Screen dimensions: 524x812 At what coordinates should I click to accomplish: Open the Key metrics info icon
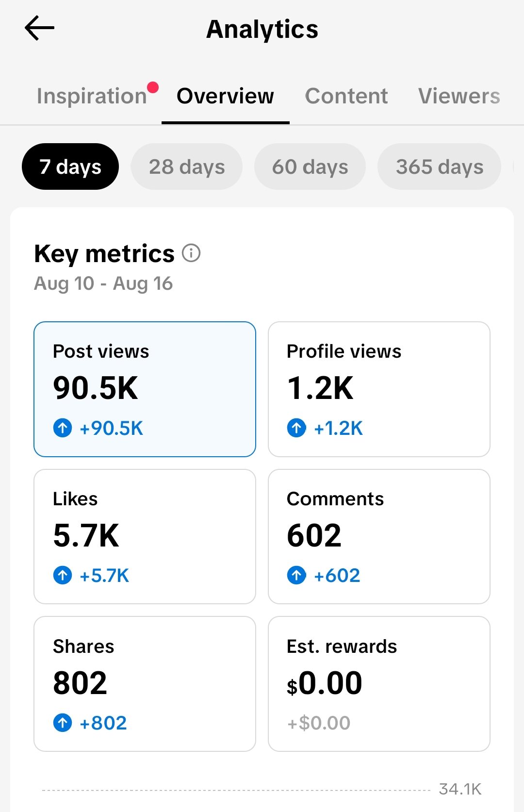191,253
